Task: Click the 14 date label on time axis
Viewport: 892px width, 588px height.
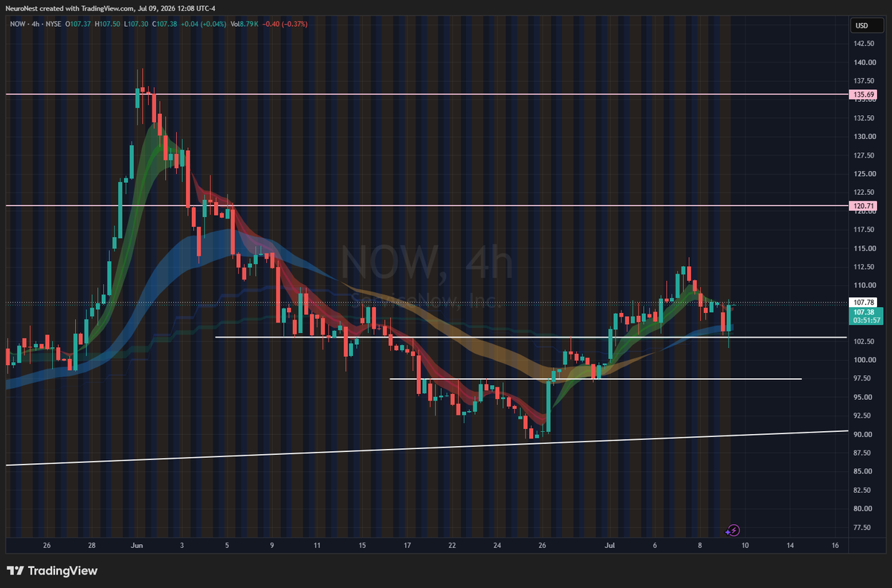Action: pyautogui.click(x=789, y=546)
